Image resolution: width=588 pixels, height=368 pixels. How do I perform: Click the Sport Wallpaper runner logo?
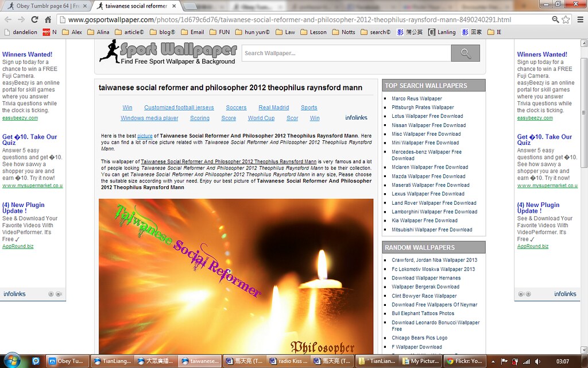pyautogui.click(x=109, y=51)
